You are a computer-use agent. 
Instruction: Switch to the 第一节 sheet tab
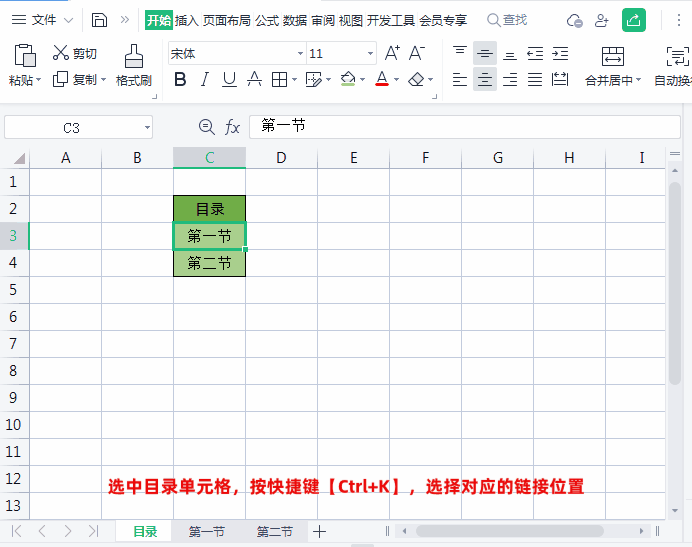coord(207,531)
